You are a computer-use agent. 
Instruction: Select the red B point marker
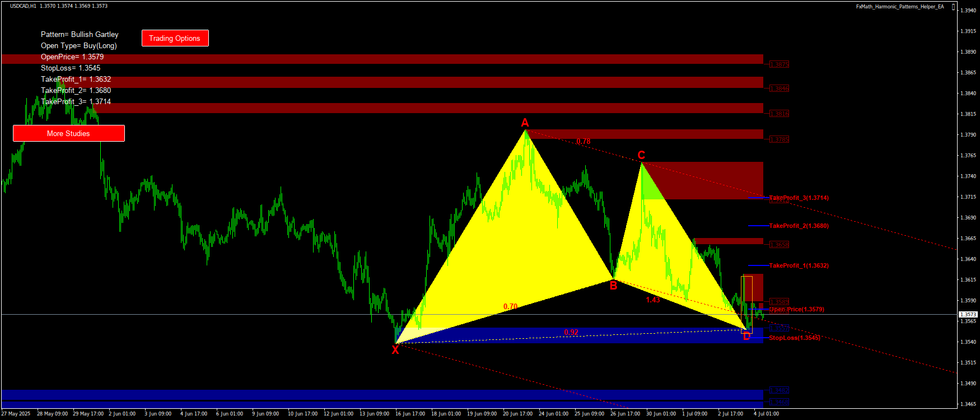point(613,286)
